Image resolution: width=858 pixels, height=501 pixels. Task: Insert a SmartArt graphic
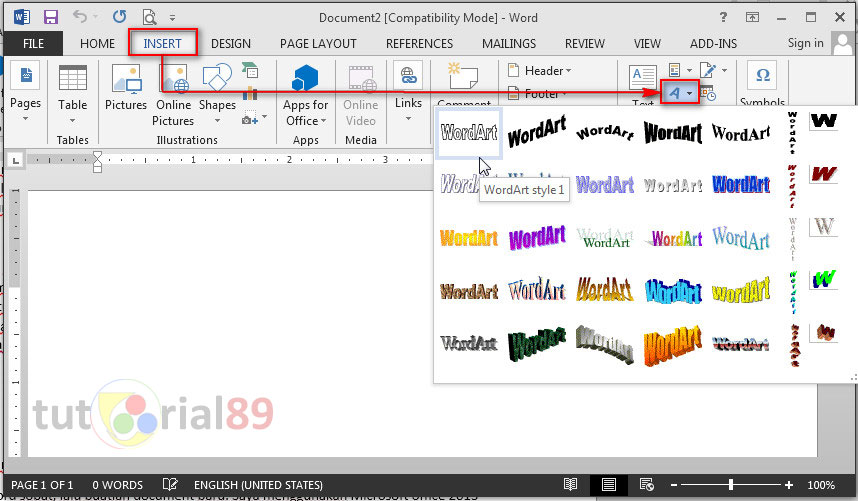[250, 70]
